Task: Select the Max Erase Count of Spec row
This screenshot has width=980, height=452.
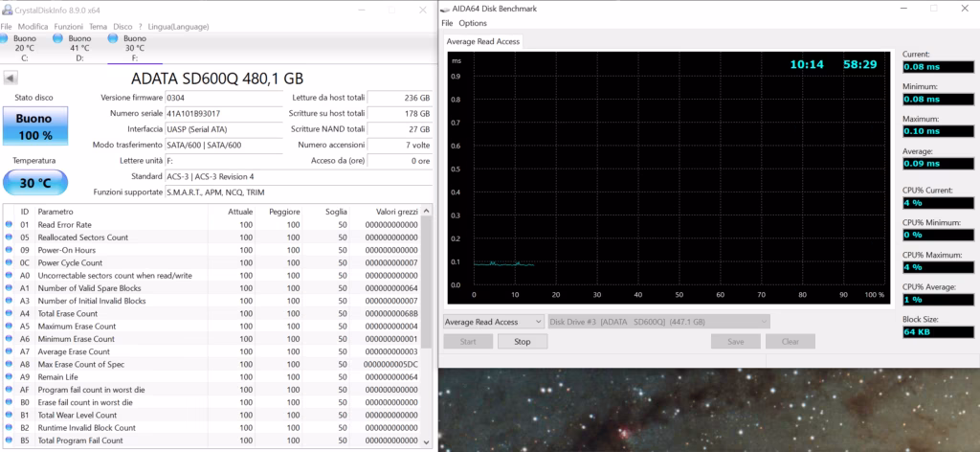Action: coord(212,365)
